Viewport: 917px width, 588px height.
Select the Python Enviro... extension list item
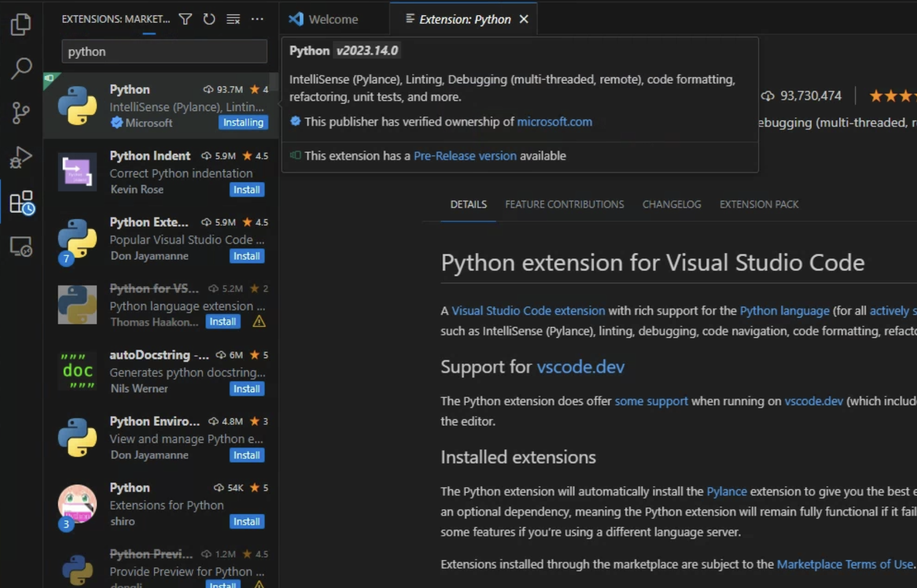point(161,438)
